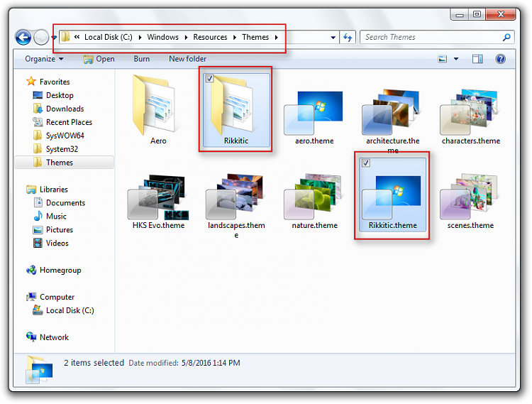532x404 pixels.
Task: Select Themes in the address breadcrumb
Action: click(x=255, y=37)
